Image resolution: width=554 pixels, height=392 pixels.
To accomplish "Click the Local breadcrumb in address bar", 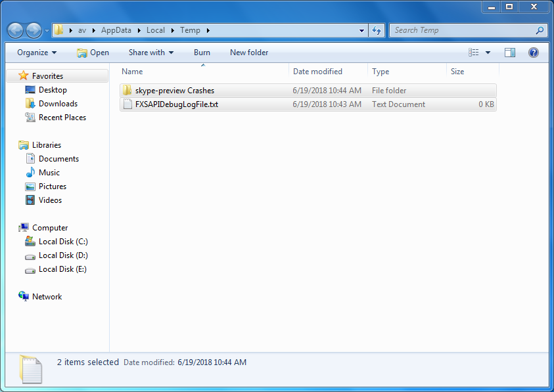I will [x=156, y=30].
